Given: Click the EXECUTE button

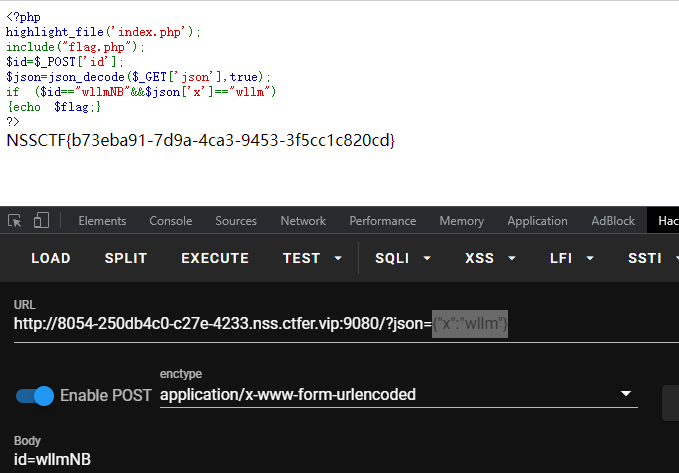Looking at the screenshot, I should [215, 258].
